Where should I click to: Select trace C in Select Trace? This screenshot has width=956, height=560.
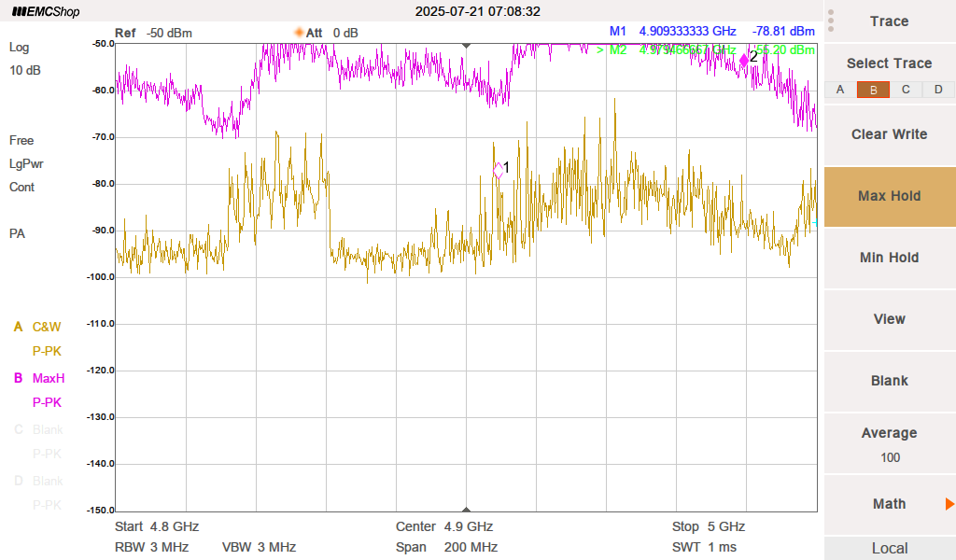pos(906,90)
